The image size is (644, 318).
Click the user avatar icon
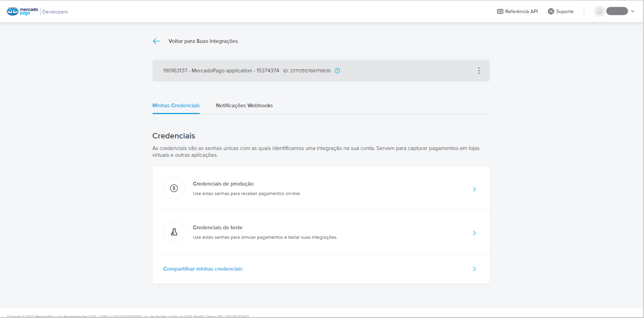(600, 11)
